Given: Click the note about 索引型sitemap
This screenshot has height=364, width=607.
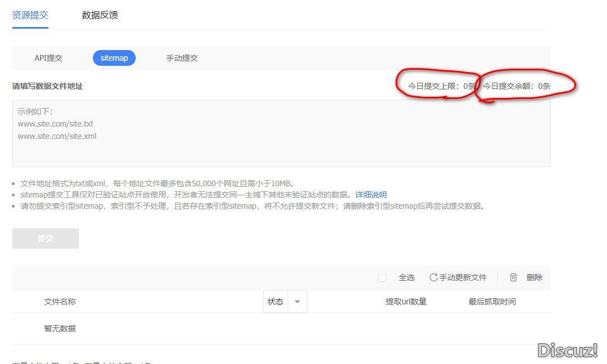Looking at the screenshot, I should click(253, 206).
